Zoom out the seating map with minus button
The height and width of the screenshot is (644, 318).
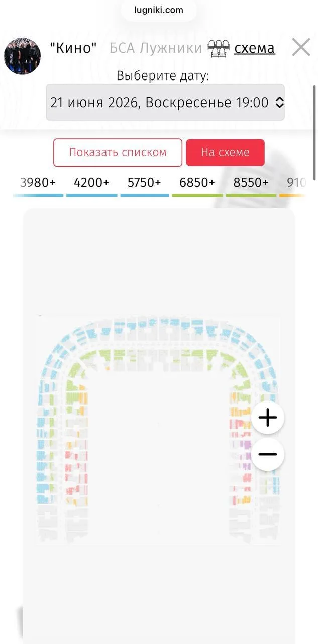268,454
